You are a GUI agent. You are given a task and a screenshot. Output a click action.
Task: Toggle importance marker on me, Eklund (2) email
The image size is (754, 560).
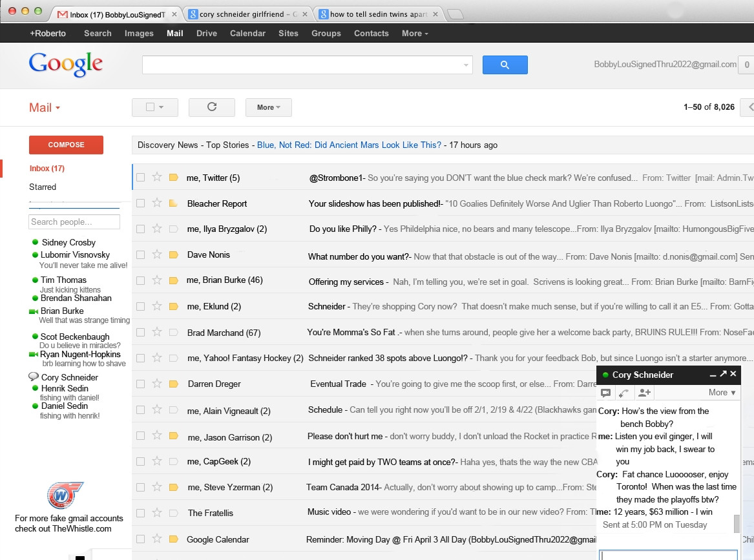(x=174, y=306)
